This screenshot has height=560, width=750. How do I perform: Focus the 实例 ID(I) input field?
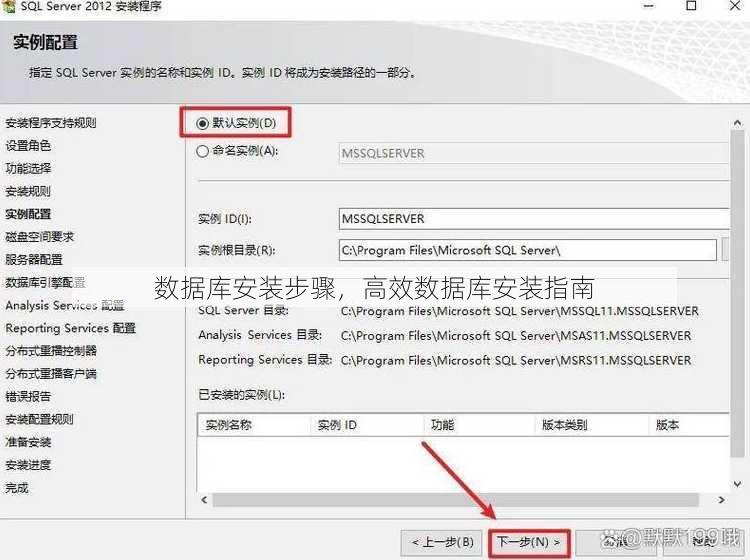pos(534,219)
